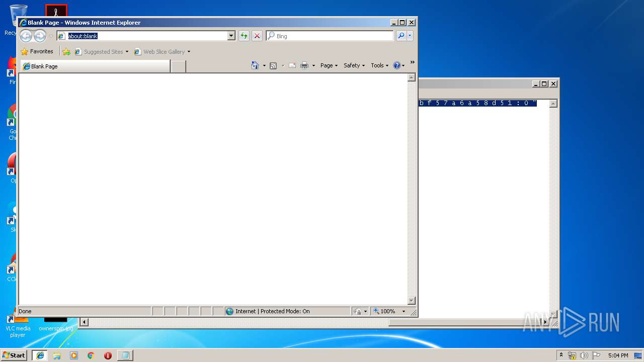The height and width of the screenshot is (362, 644).
Task: Minimize the background window
Action: [536, 84]
